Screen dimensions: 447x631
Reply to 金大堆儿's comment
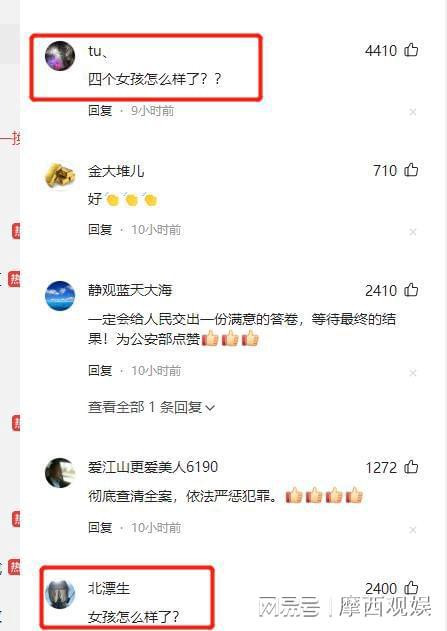(x=100, y=230)
